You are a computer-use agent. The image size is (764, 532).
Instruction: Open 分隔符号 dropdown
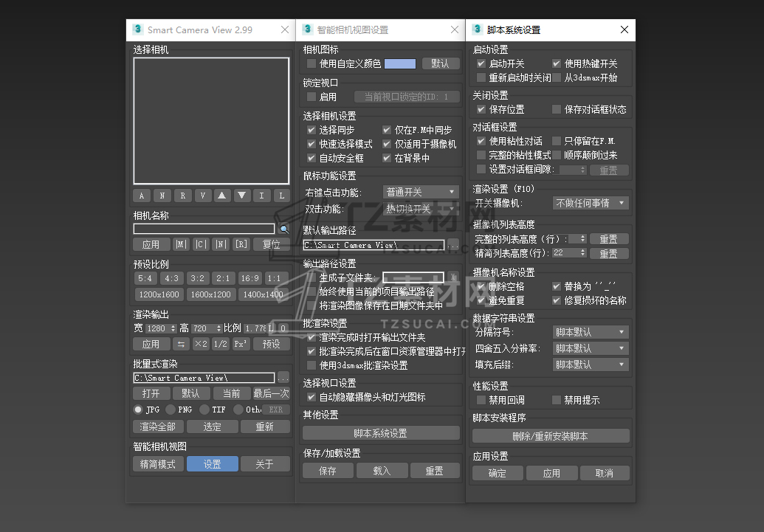[591, 332]
